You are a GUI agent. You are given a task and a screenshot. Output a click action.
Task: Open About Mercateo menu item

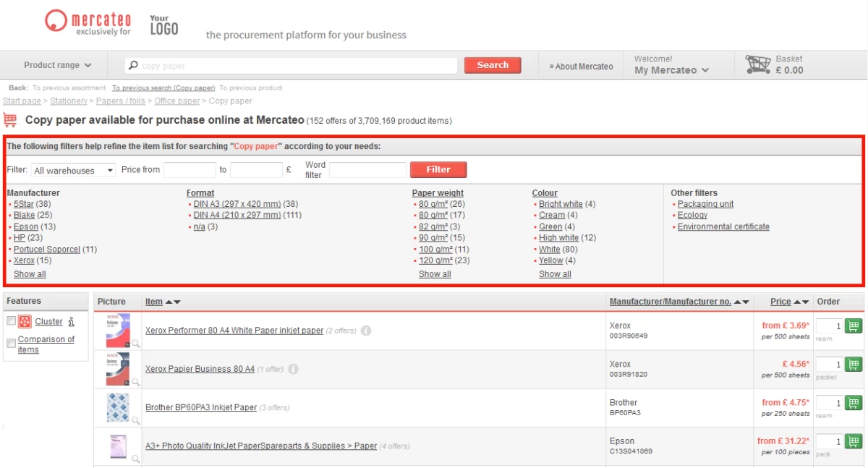(x=581, y=67)
